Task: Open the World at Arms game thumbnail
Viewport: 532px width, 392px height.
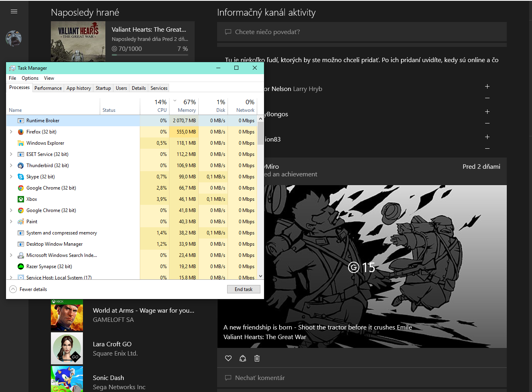Action: click(67, 315)
